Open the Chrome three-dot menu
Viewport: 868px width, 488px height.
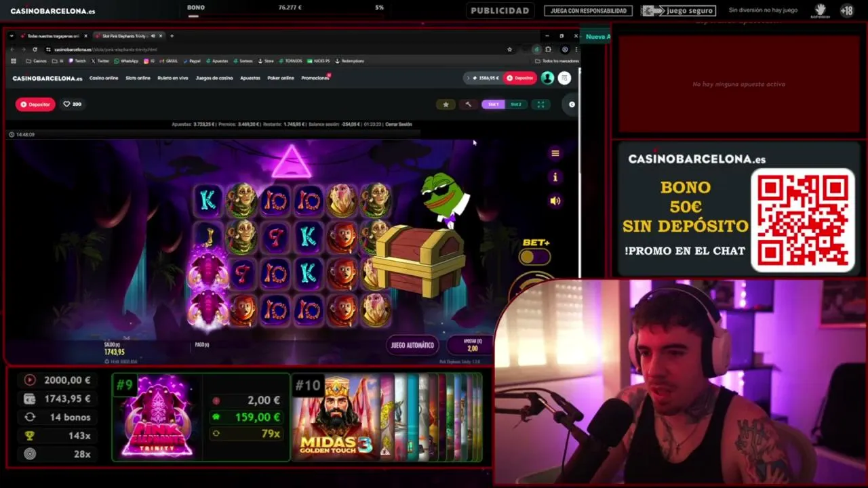pos(576,49)
